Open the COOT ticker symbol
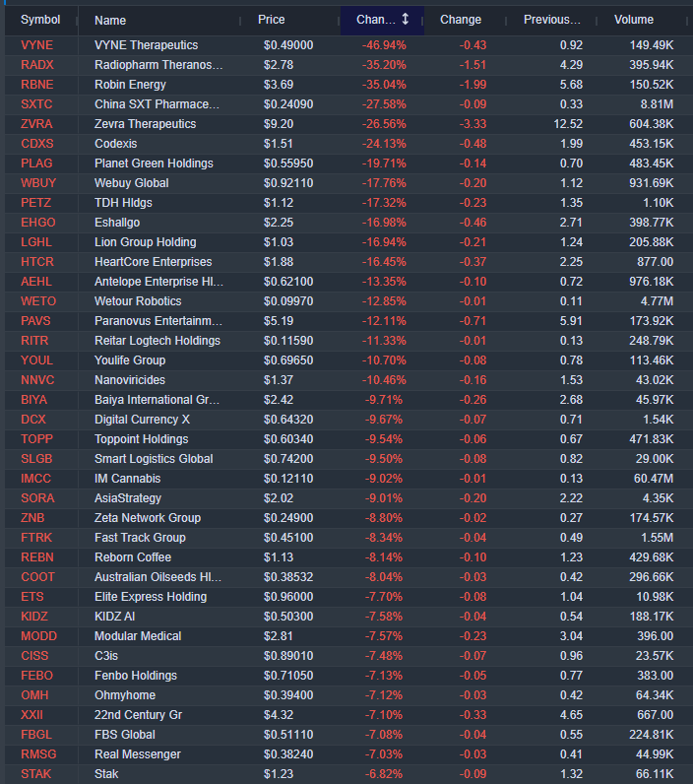Screen dimensions: 693x784 (38, 577)
